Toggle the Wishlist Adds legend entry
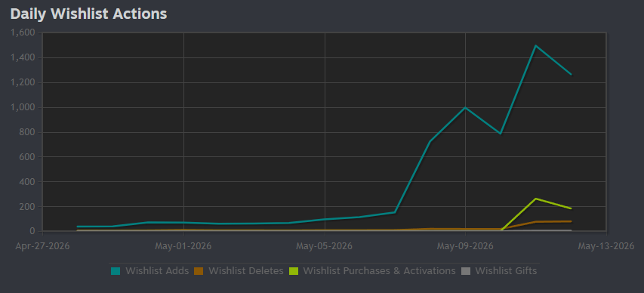This screenshot has height=293, width=644. click(x=150, y=271)
